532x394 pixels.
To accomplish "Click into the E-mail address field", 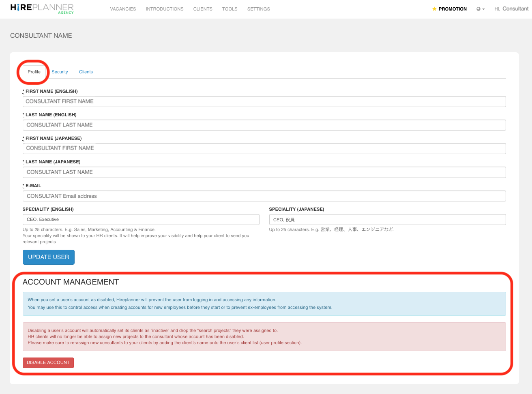I will tap(264, 196).
